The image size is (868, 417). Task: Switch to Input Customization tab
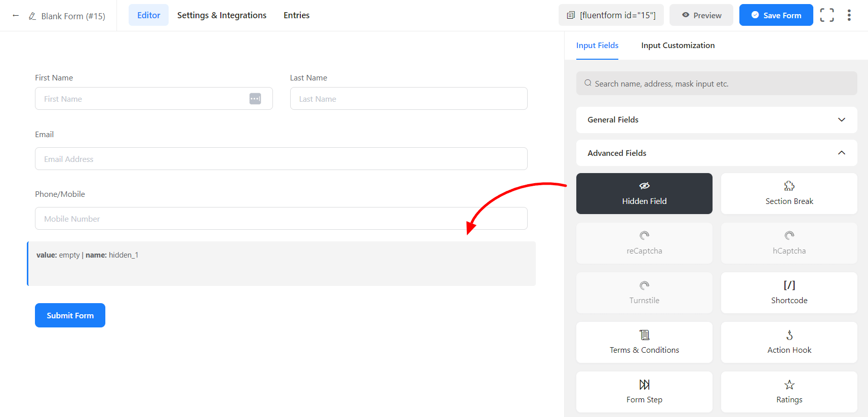pos(678,46)
